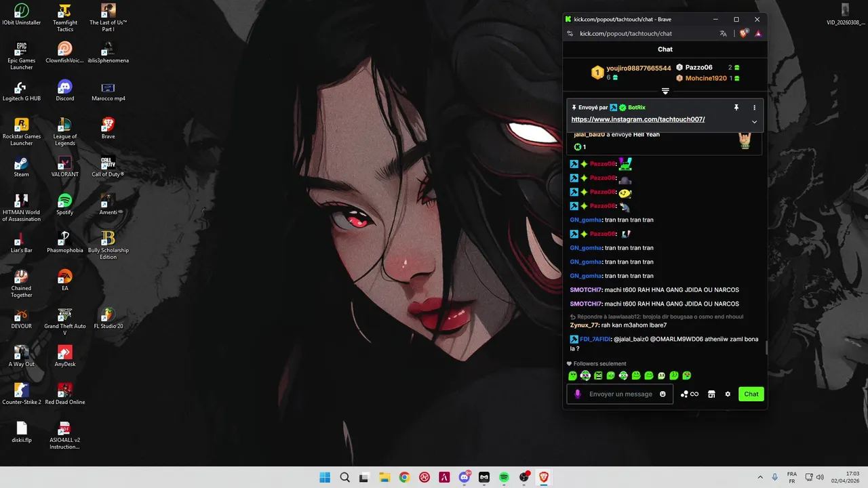
Task: Select the Rockstar Games Launcher icon
Action: [21, 132]
